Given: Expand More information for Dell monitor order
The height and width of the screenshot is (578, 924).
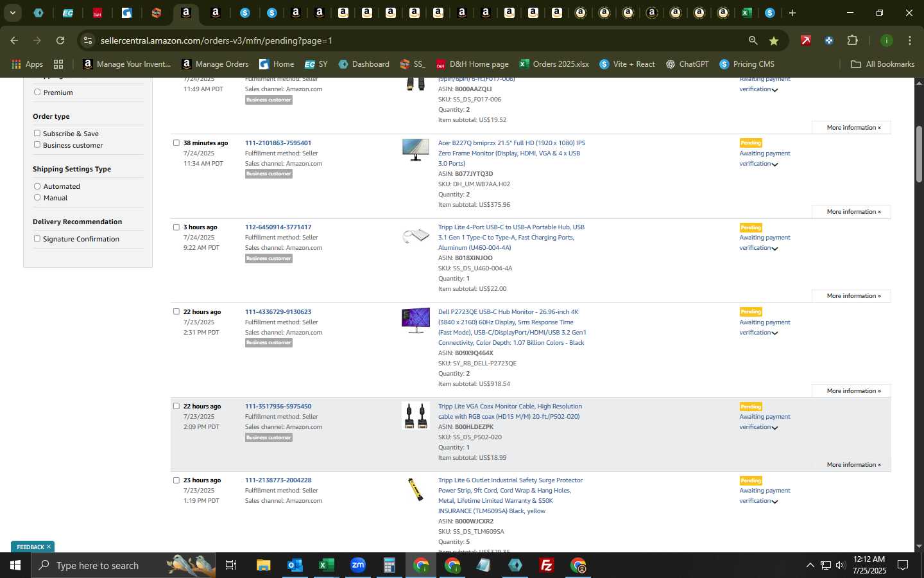Looking at the screenshot, I should point(851,390).
